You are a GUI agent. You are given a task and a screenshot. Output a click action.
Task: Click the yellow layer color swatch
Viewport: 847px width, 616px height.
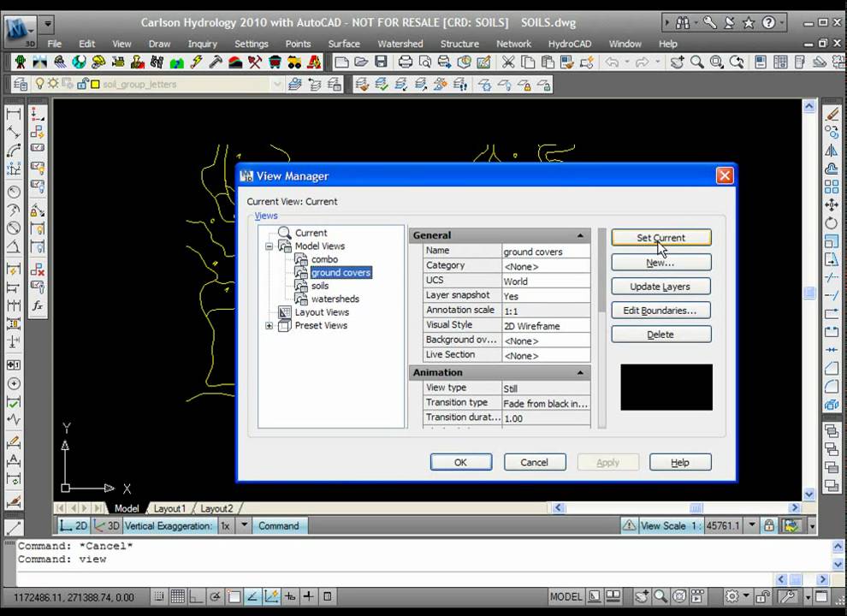pos(95,85)
